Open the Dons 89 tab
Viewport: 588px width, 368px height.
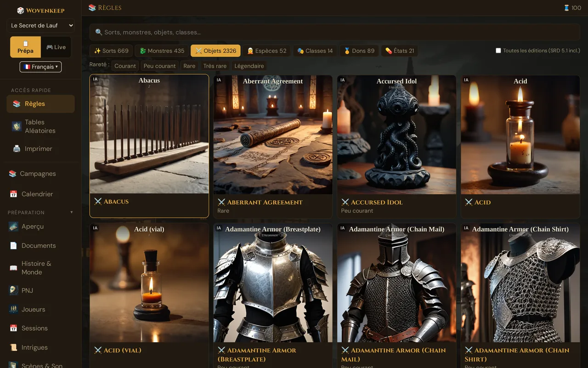359,51
